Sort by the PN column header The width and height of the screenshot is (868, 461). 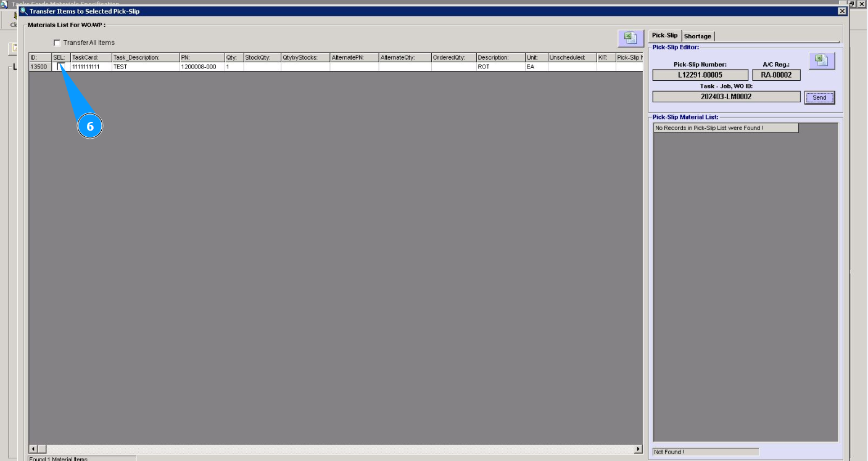click(202, 58)
